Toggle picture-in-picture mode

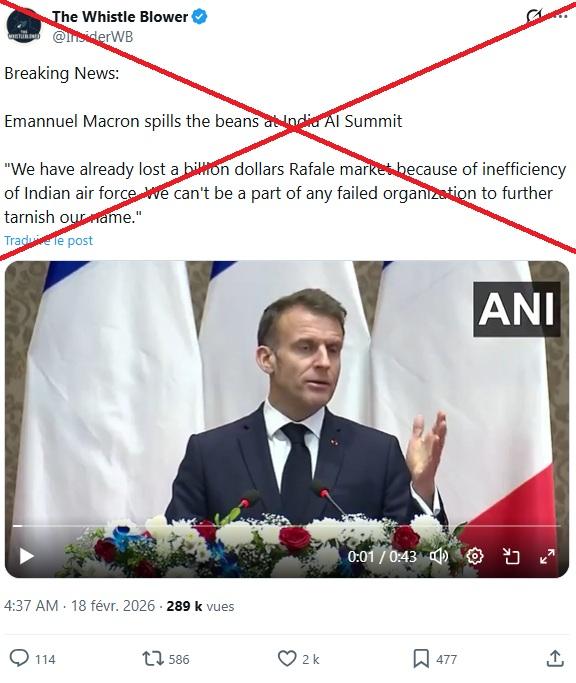[511, 556]
